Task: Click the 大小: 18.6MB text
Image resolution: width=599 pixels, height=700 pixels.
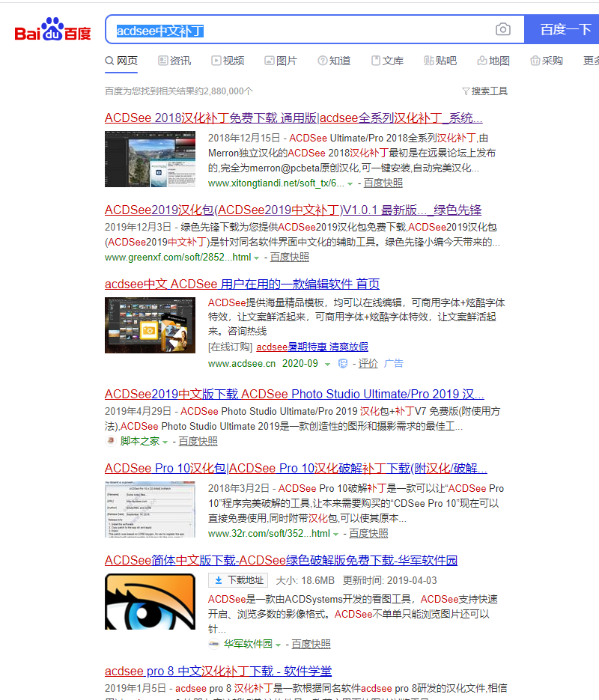Action: click(305, 580)
